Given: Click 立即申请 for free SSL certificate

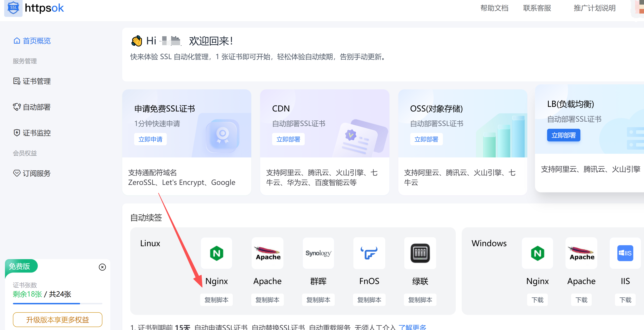Looking at the screenshot, I should point(150,139).
